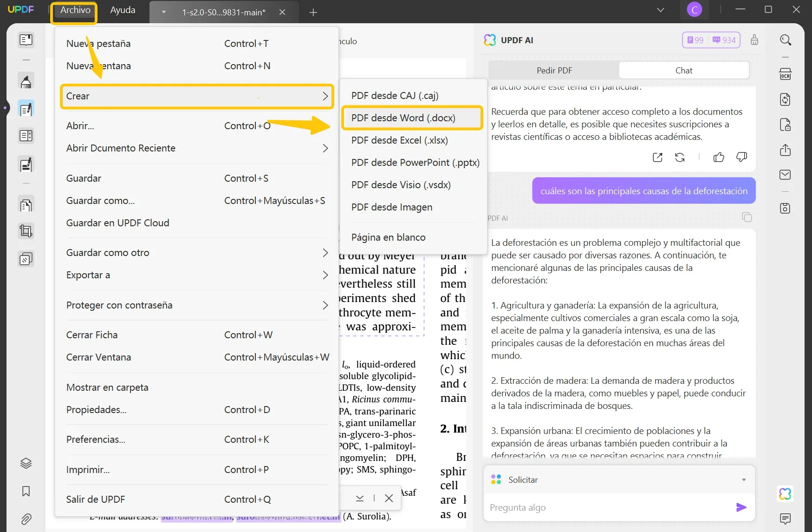
Task: Close the bottom bar with X
Action: click(x=389, y=498)
